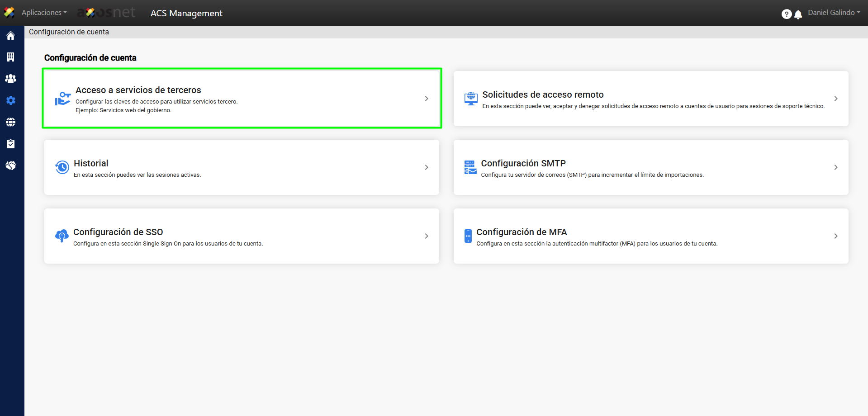Select the users group sidebar icon
Viewport: 868px width, 416px height.
[10, 79]
